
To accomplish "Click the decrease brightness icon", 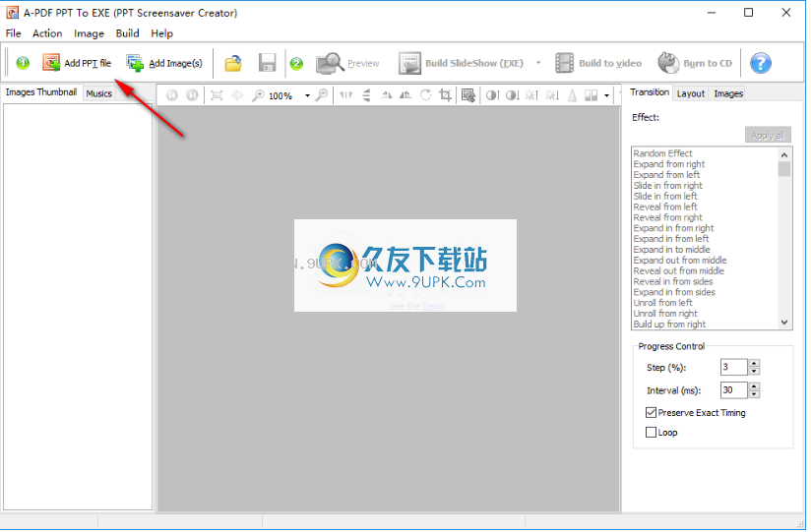I will (x=552, y=95).
